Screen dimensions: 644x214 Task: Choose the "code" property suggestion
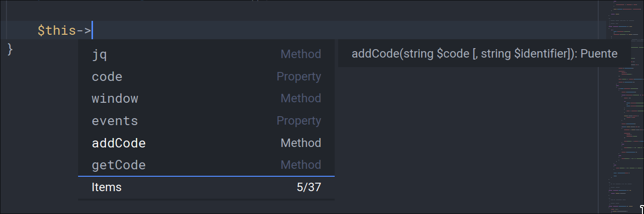pyautogui.click(x=107, y=77)
